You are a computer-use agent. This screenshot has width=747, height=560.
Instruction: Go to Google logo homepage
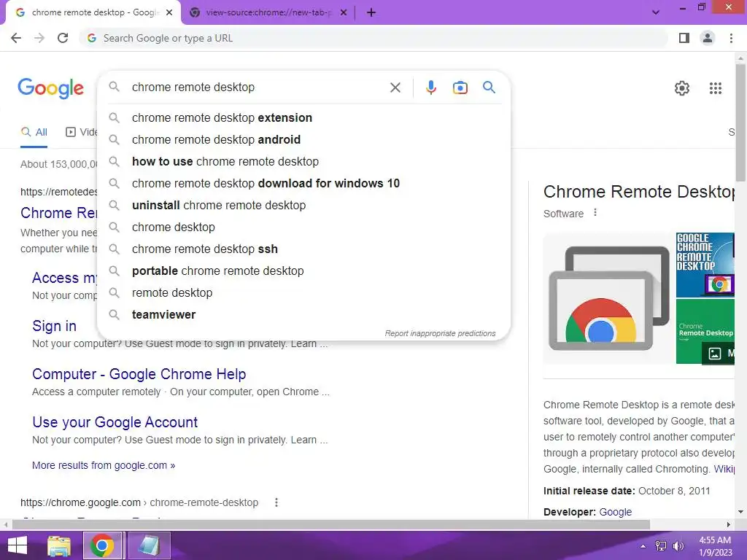(x=51, y=88)
